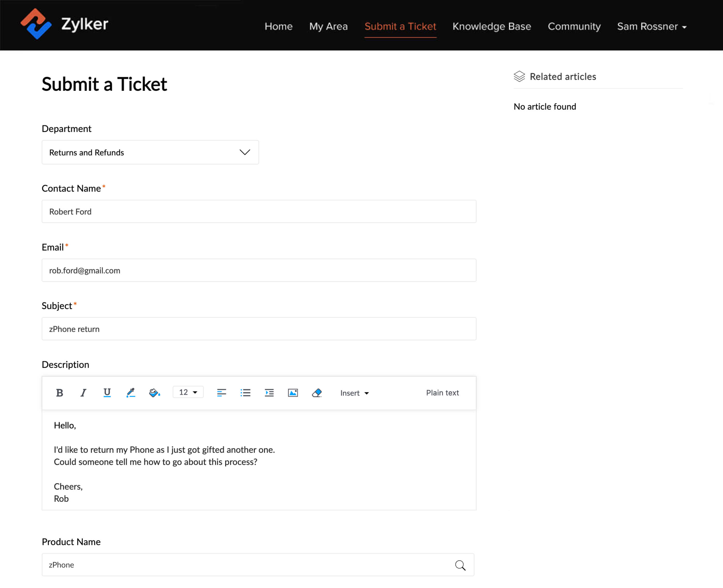Click the erase formatting icon
This screenshot has height=588, width=723.
[x=316, y=392]
